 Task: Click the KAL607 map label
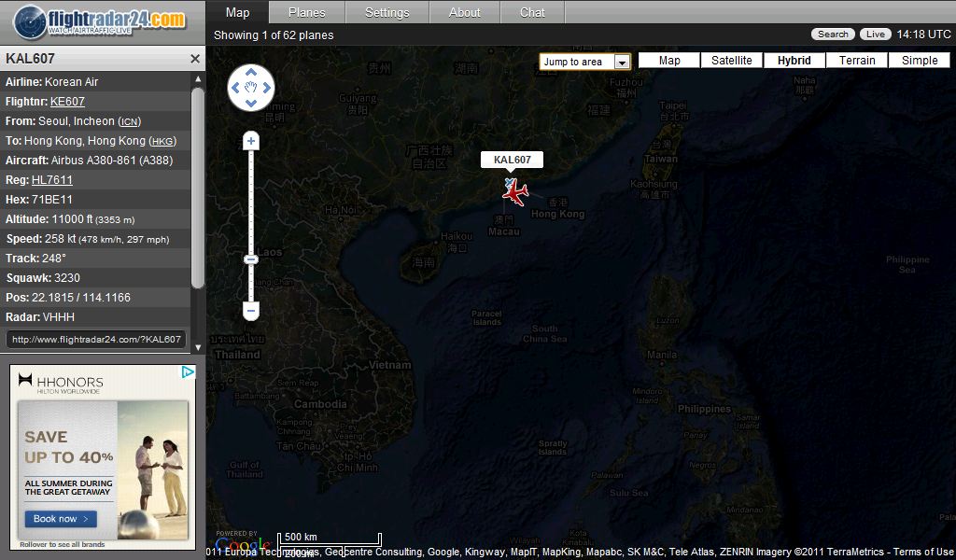513,160
